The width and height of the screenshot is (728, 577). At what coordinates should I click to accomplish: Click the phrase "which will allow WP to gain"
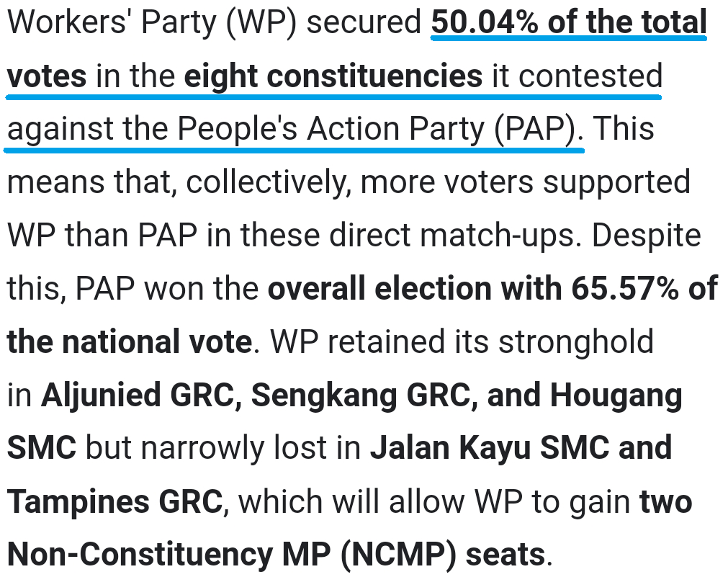click(x=434, y=502)
